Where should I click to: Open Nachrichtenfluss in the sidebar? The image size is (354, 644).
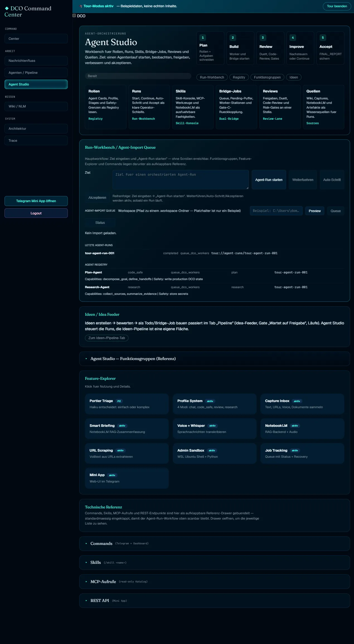click(x=36, y=61)
